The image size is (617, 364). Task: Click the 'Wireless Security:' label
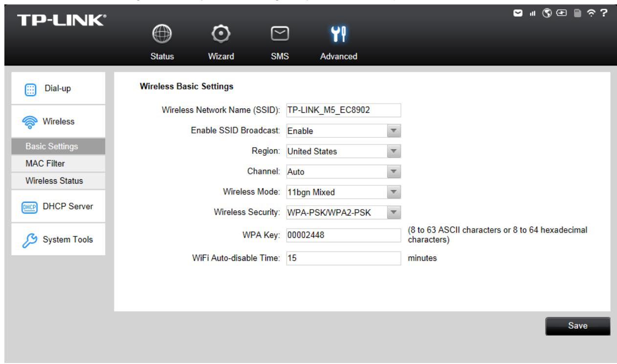pos(247,213)
